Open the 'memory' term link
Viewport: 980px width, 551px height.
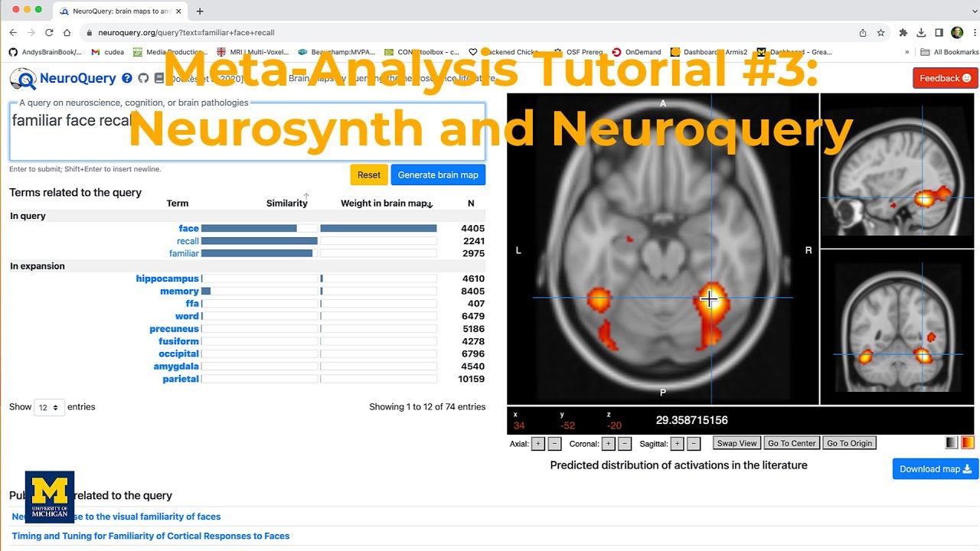point(179,291)
